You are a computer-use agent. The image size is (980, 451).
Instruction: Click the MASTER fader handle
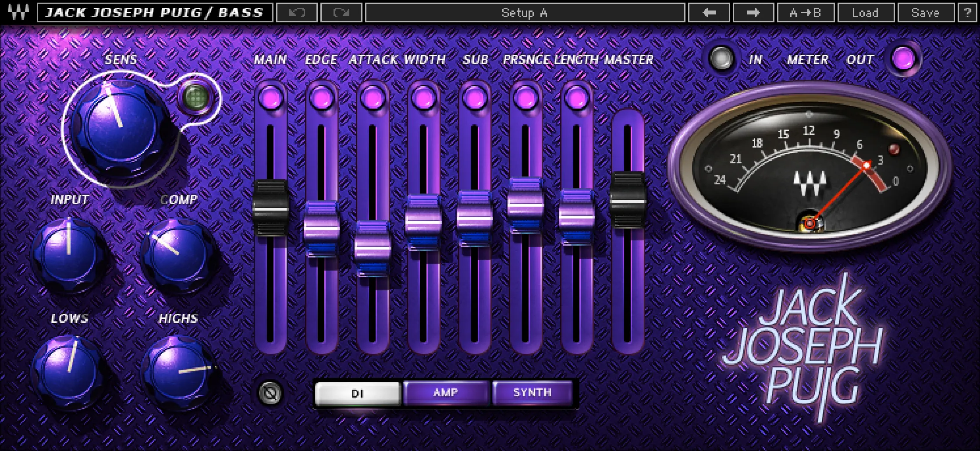(x=627, y=201)
